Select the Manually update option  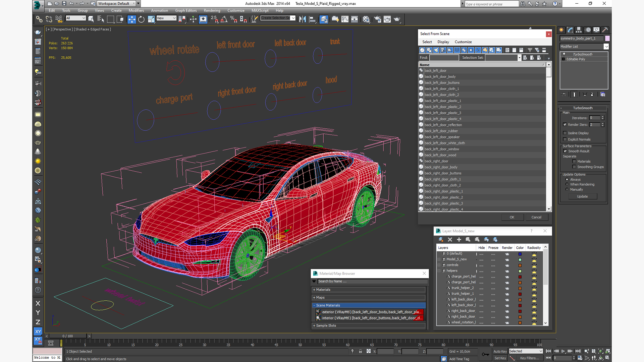(567, 189)
